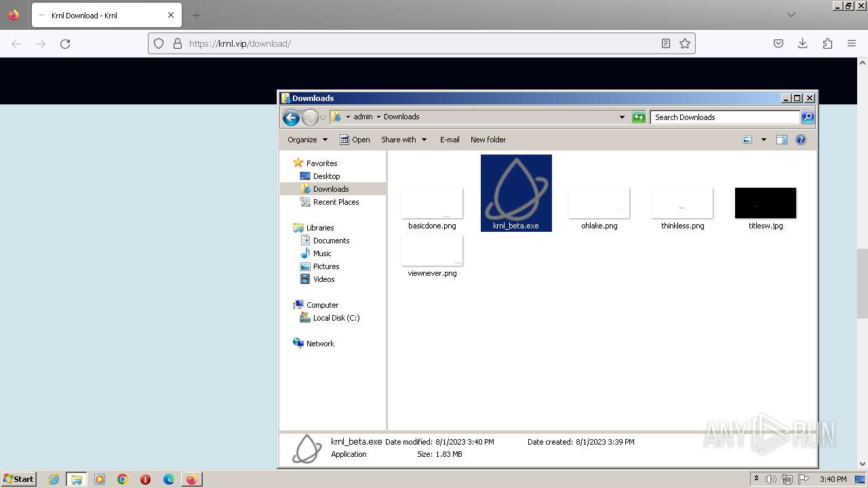This screenshot has width=868, height=488.
Task: Click admin in the breadcrumb path
Action: pyautogui.click(x=363, y=117)
